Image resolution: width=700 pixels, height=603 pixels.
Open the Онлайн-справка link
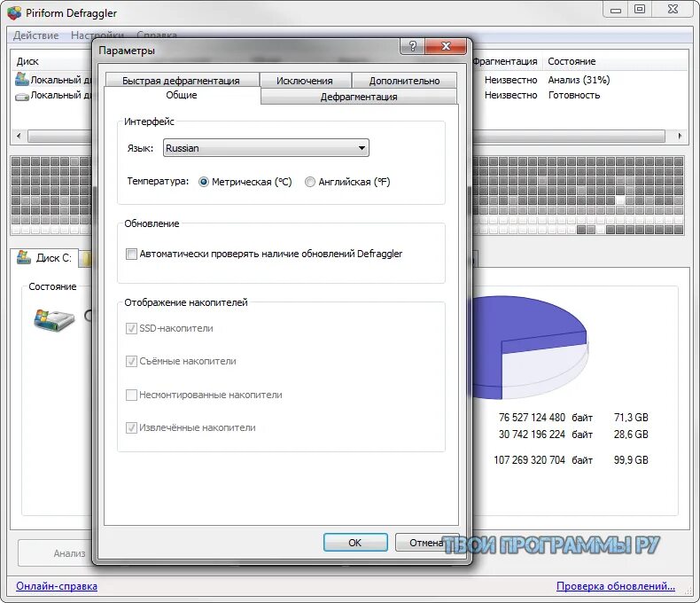point(57,586)
